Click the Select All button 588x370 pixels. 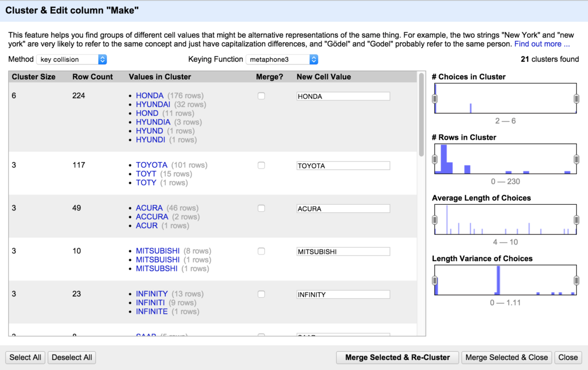point(25,357)
